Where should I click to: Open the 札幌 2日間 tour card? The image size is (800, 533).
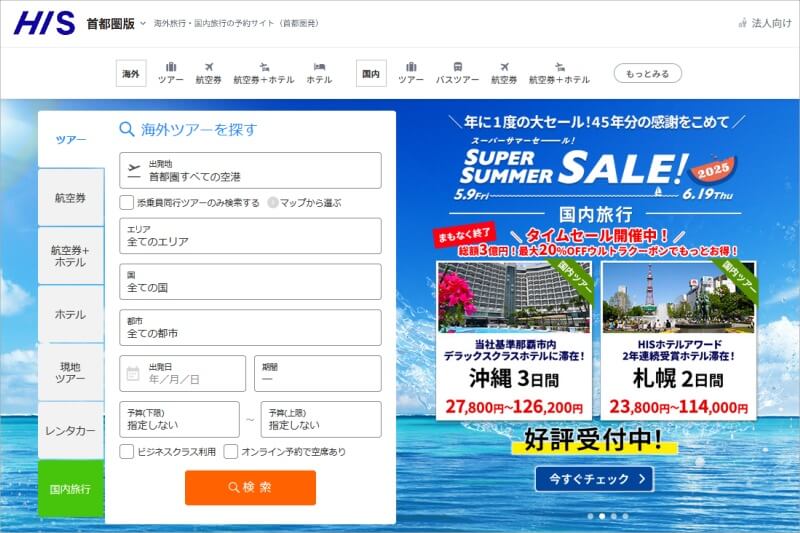678,341
